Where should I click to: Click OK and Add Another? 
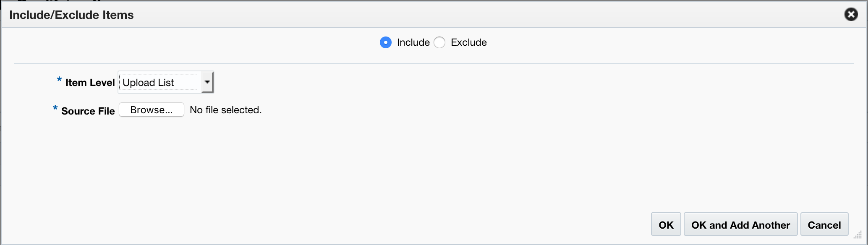click(x=740, y=224)
